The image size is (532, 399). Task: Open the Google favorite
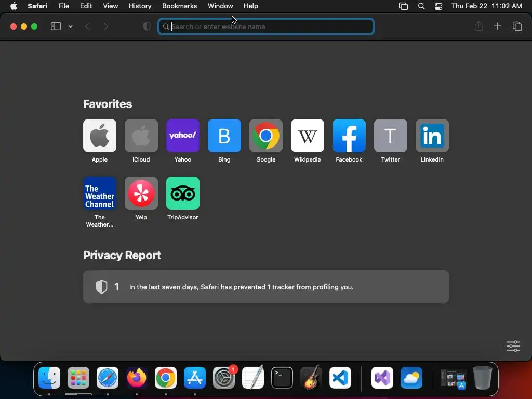[265, 136]
